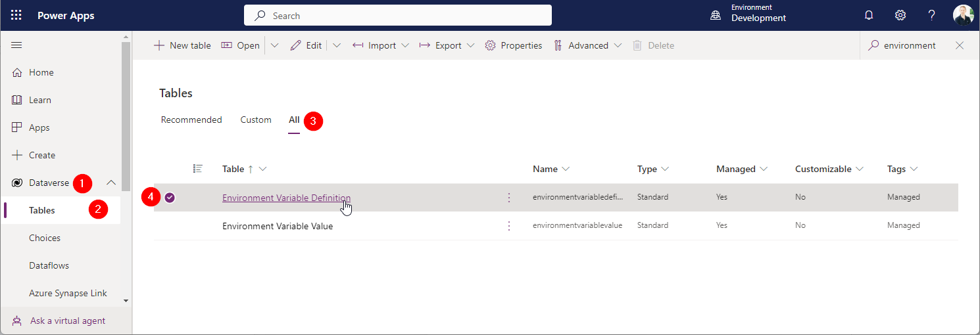Switch to Recommended tab
The height and width of the screenshot is (335, 980).
click(191, 120)
